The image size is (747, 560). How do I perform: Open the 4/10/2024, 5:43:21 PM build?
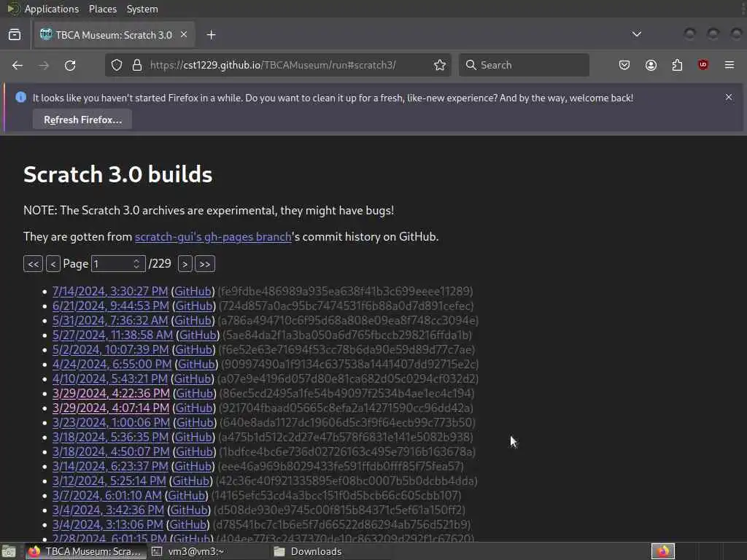(x=110, y=378)
